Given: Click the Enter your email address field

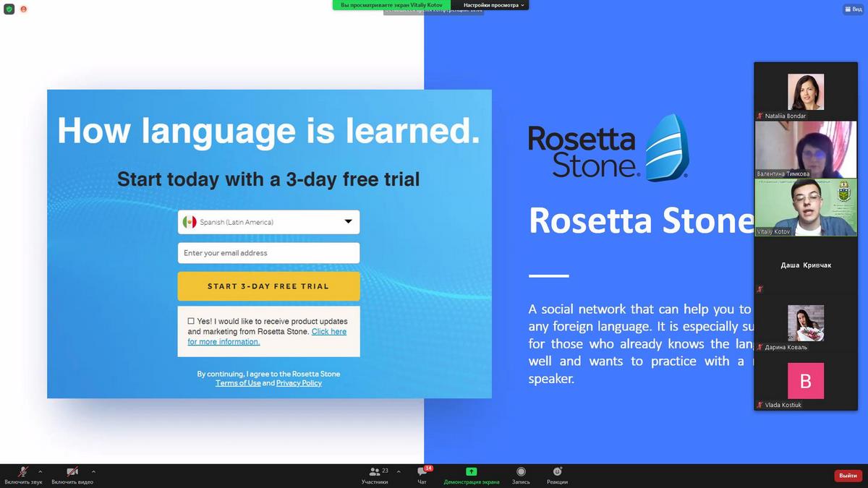Looking at the screenshot, I should point(268,253).
